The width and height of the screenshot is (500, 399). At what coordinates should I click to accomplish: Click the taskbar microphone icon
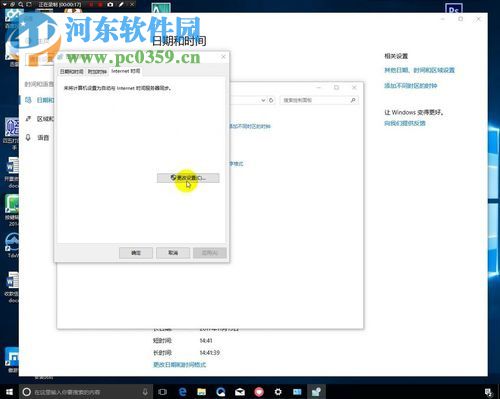[x=145, y=392]
